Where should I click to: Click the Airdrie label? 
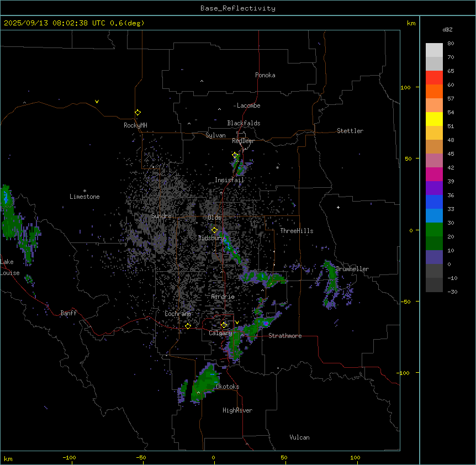click(x=223, y=297)
